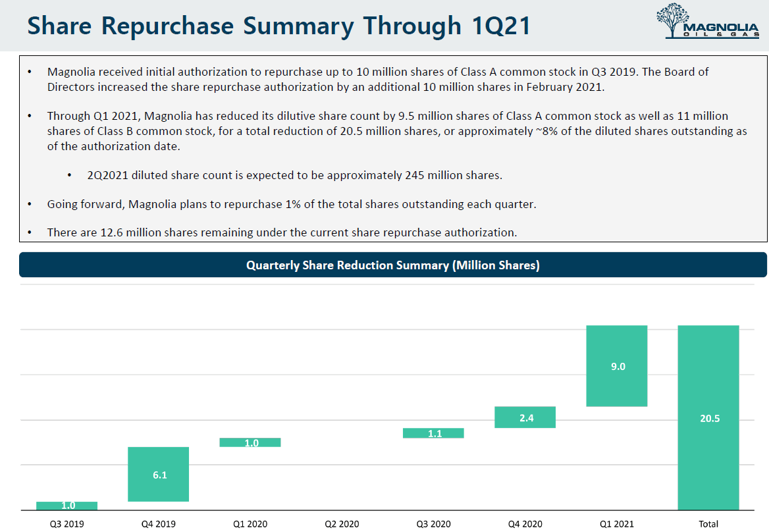
Task: Select the 'Going forward' 1% repurchase bullet
Action: pos(292,204)
